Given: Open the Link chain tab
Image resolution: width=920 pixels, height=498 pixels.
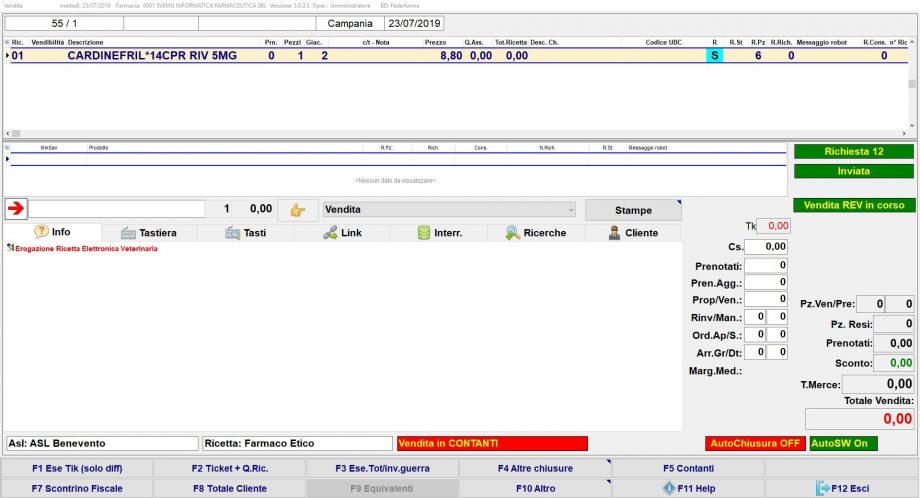Looking at the screenshot, I should click(342, 233).
